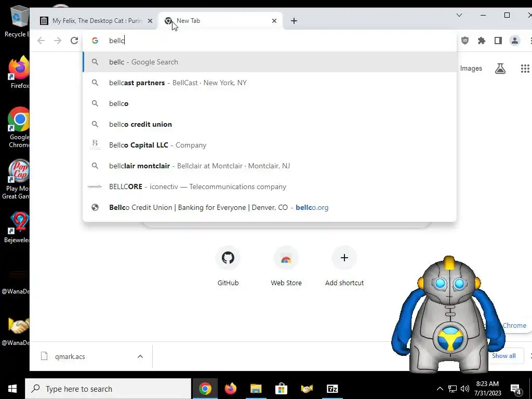Open the Web Store shortcut

click(286, 266)
